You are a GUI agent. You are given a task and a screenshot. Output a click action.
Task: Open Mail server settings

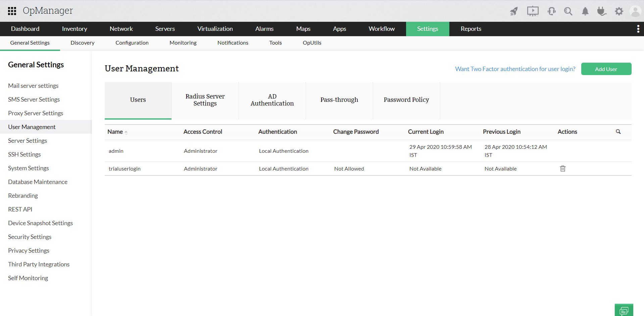coord(33,86)
